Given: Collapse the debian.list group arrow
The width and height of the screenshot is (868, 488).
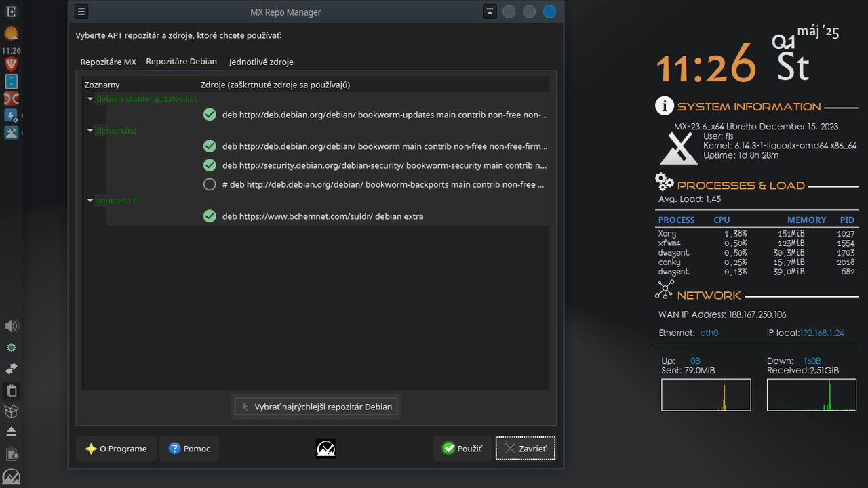Looking at the screenshot, I should click(90, 131).
